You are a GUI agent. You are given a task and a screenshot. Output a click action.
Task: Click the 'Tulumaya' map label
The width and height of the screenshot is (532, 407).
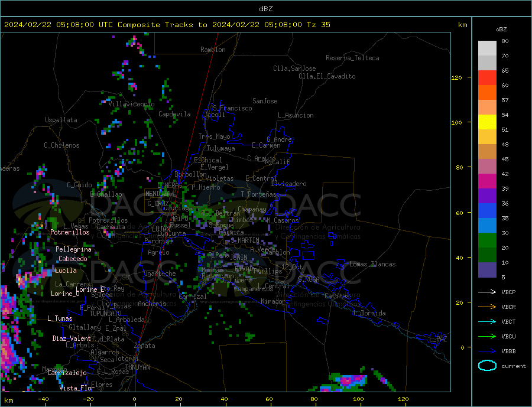pyautogui.click(x=221, y=148)
